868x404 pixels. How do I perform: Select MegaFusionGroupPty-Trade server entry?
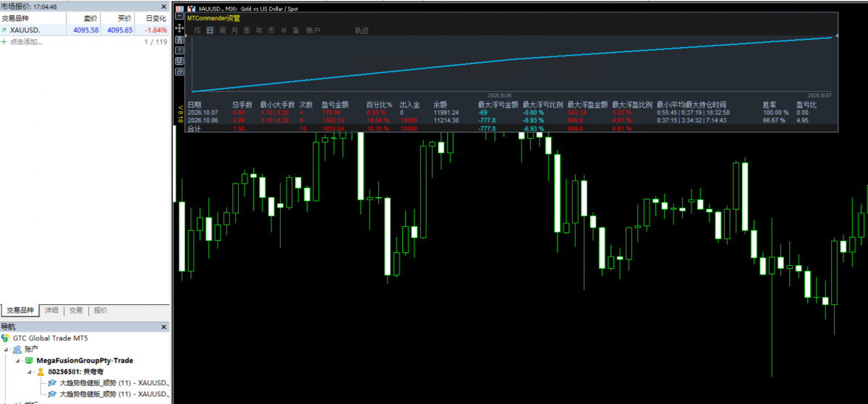[85, 360]
